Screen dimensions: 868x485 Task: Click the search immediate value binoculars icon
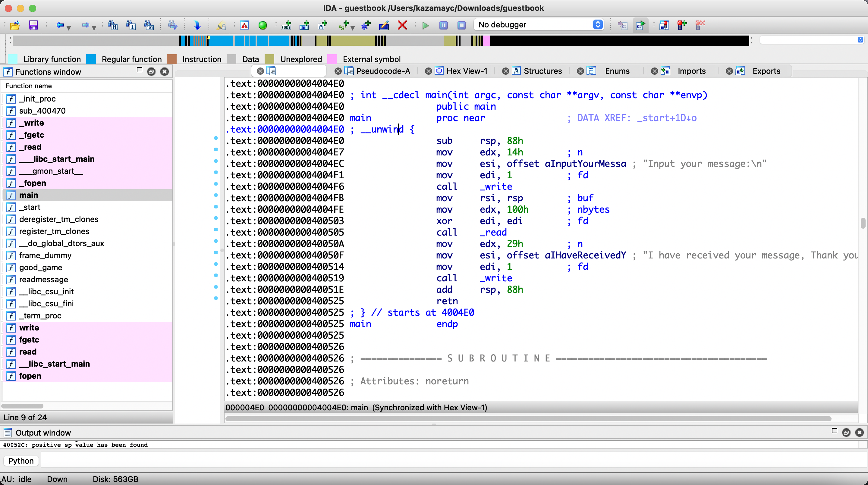point(112,25)
